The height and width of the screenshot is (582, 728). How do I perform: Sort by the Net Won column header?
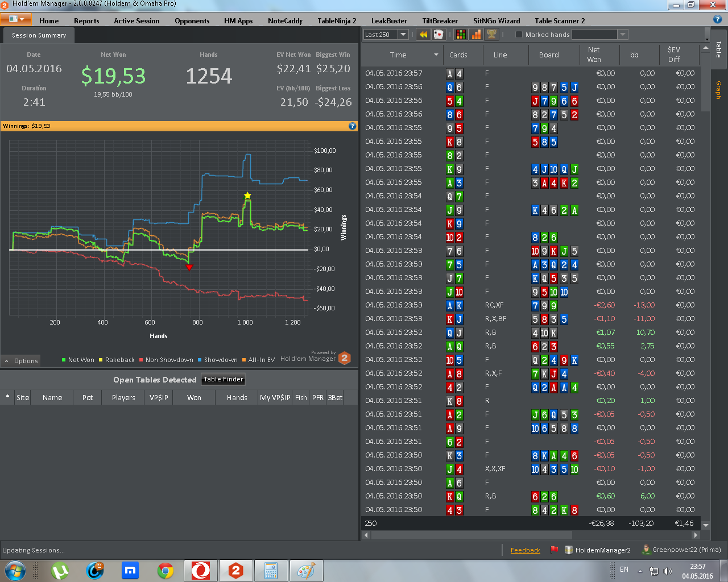[599, 55]
